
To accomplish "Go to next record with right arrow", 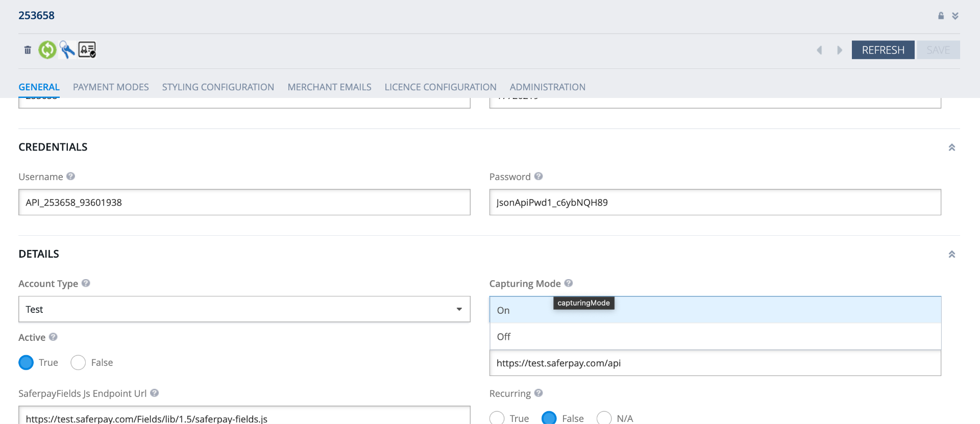I will [x=839, y=50].
